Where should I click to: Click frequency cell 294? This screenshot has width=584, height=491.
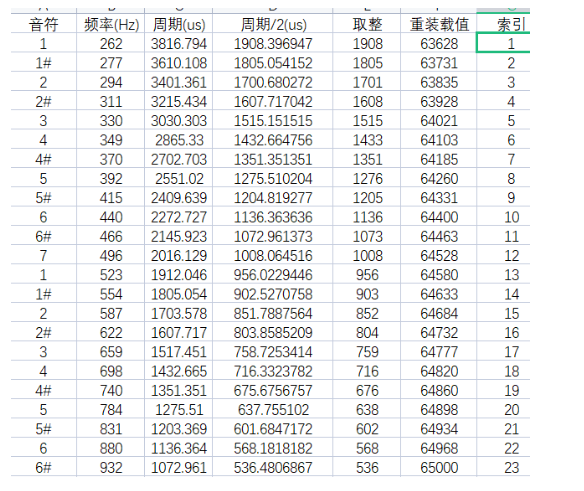[x=111, y=82]
